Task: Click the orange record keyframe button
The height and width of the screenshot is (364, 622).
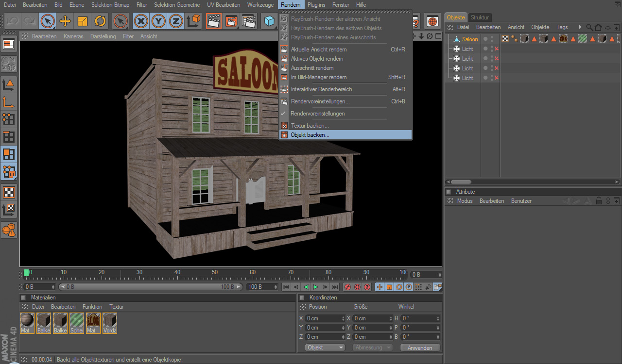Action: pos(347,287)
